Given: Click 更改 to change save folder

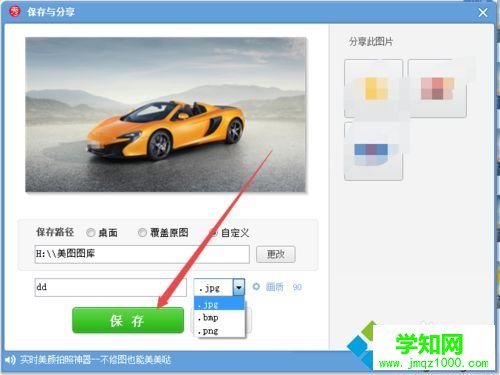Looking at the screenshot, I should coord(276,254).
